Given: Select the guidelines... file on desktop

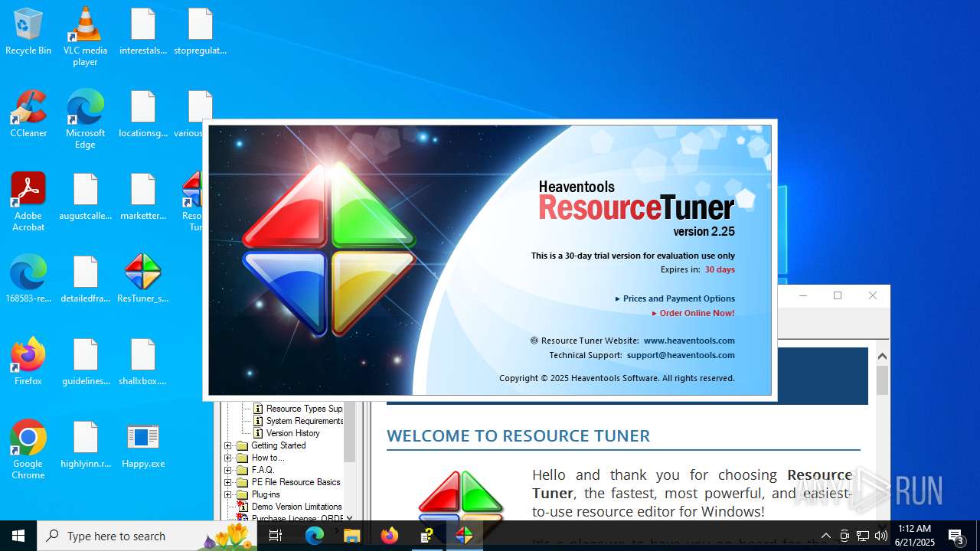Looking at the screenshot, I should [86, 362].
